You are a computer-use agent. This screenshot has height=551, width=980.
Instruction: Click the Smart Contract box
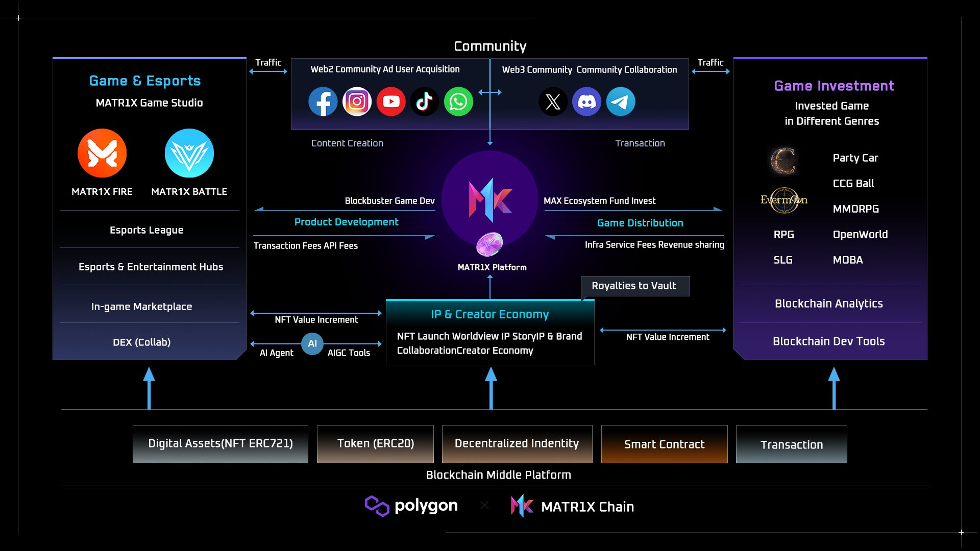[664, 444]
